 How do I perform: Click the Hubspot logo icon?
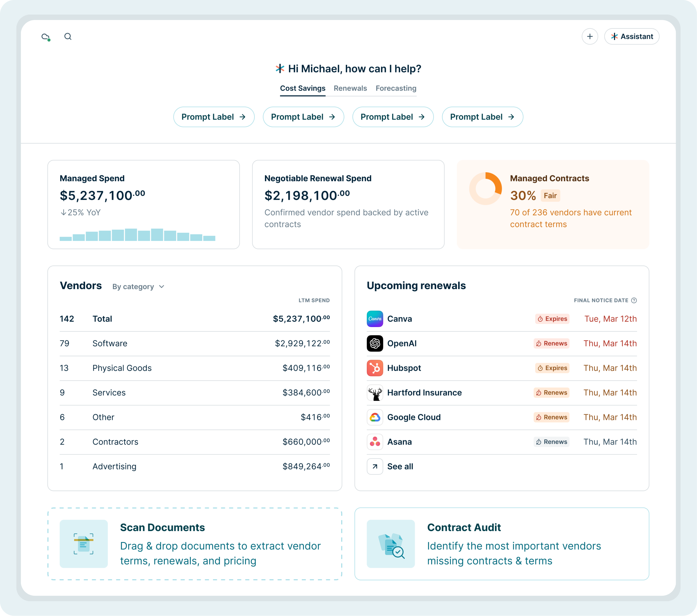(x=375, y=368)
